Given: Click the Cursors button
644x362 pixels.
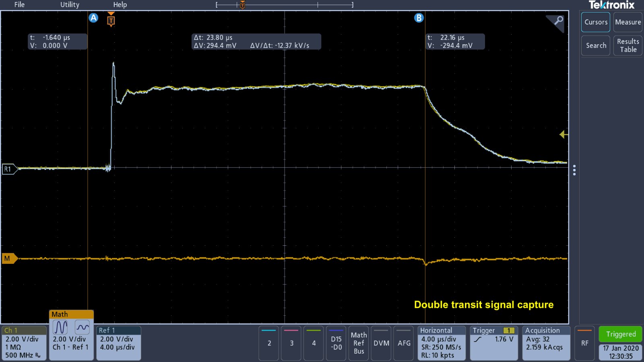Looking at the screenshot, I should point(596,22).
